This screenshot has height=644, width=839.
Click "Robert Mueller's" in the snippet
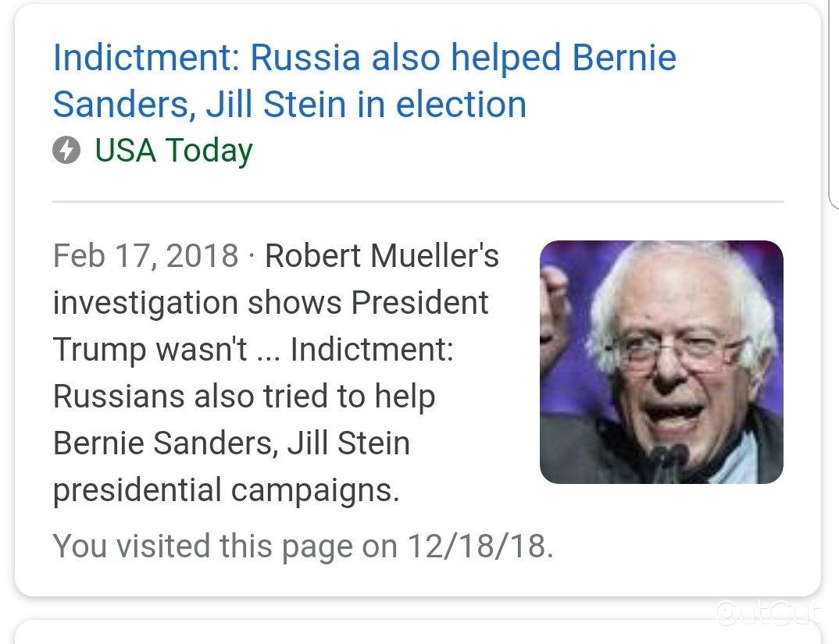click(382, 256)
